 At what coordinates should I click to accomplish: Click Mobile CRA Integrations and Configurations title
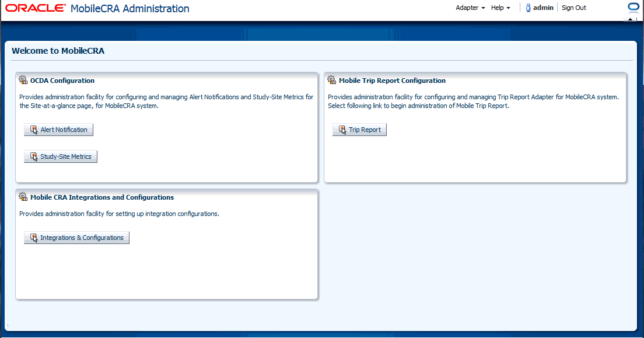tap(102, 197)
